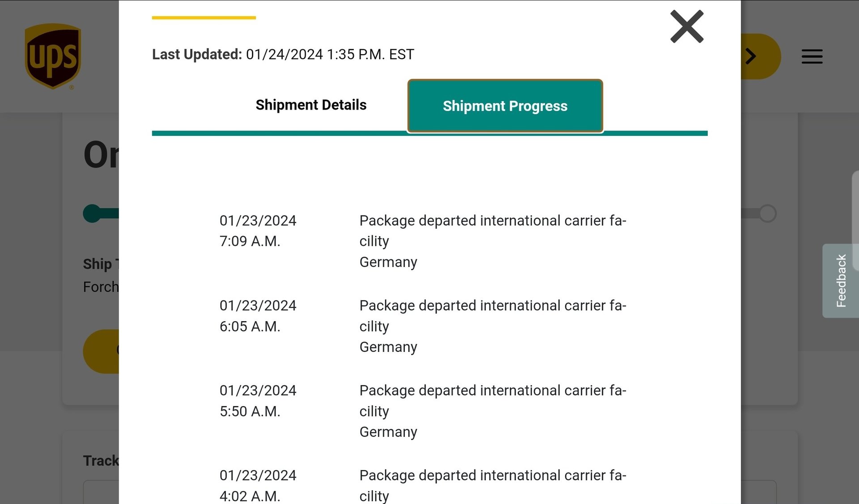Image resolution: width=859 pixels, height=504 pixels.
Task: Select the 6:05 A.M. progress entry
Action: pos(423,326)
